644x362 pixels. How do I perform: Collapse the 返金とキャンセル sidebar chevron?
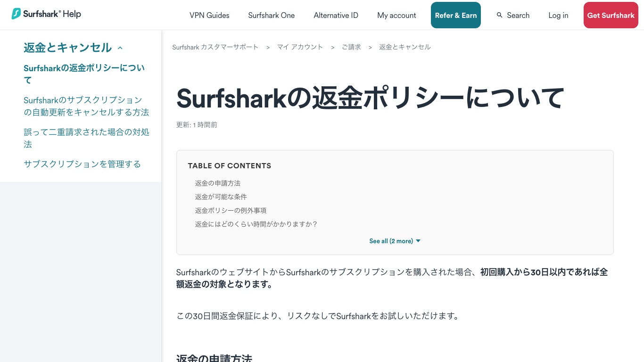120,48
